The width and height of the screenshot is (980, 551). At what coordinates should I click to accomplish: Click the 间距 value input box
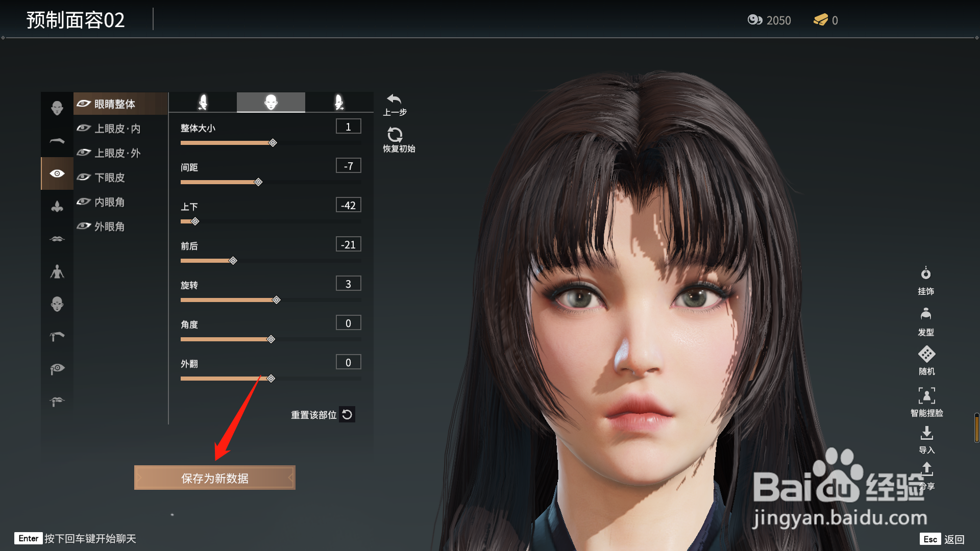pyautogui.click(x=348, y=166)
